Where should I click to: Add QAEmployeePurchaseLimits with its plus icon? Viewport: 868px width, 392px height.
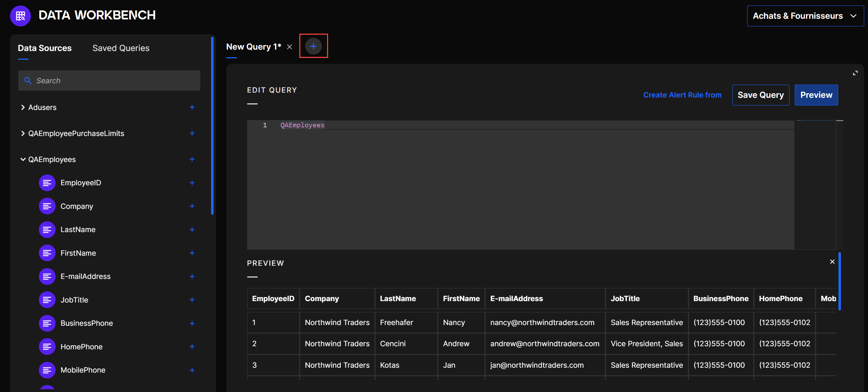pyautogui.click(x=192, y=133)
